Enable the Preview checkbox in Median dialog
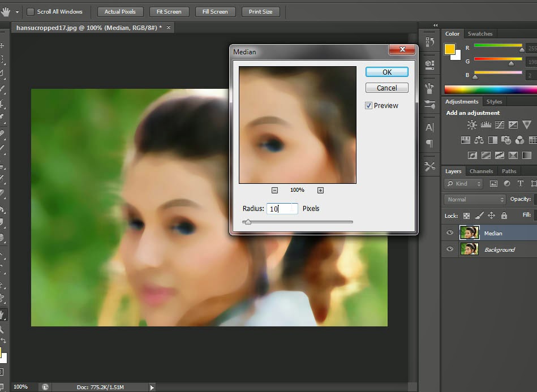Image resolution: width=537 pixels, height=392 pixels. (x=368, y=105)
